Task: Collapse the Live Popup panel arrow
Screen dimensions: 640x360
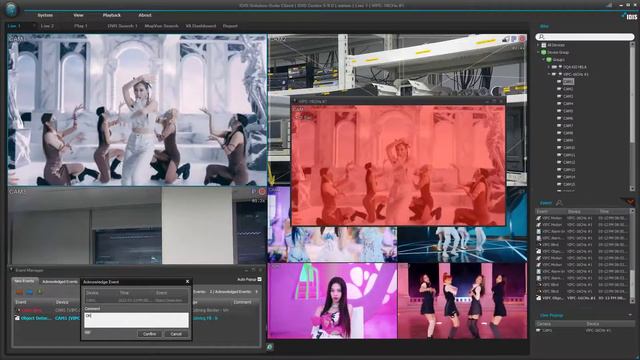Action: [630, 315]
